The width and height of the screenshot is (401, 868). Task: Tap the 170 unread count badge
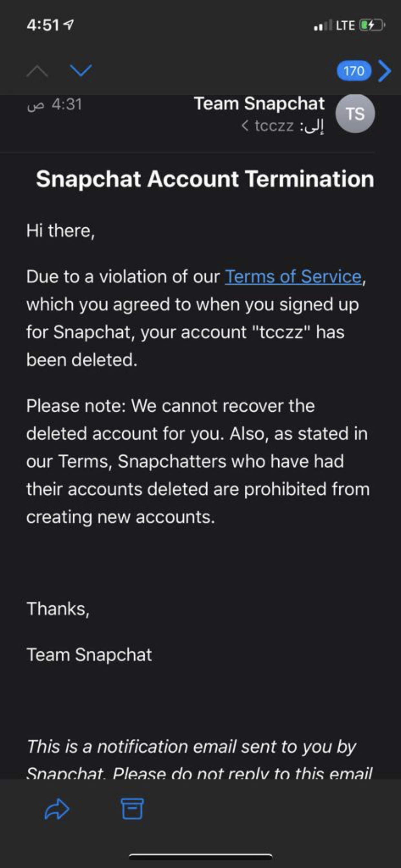click(x=354, y=71)
